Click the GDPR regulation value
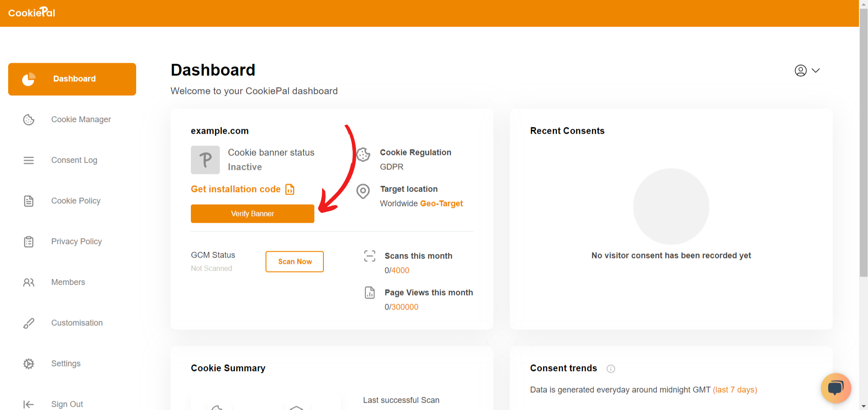The height and width of the screenshot is (410, 868). (x=392, y=167)
